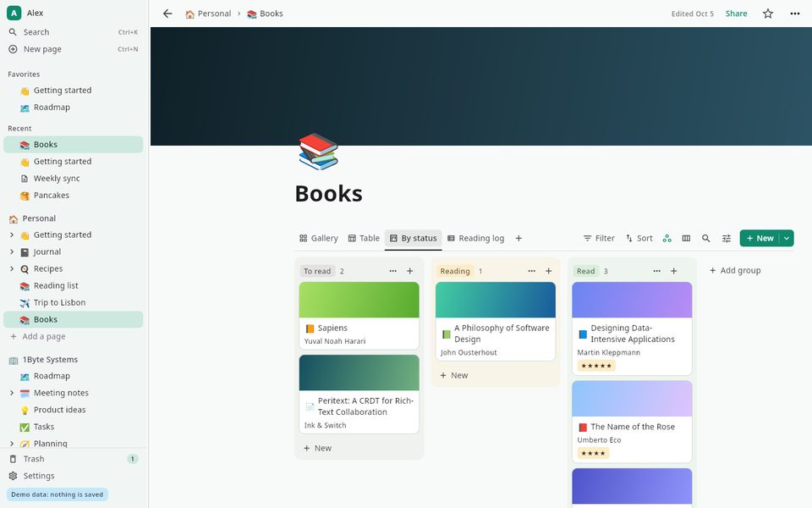The height and width of the screenshot is (508, 812).
Task: Switch to the Gallery view tab
Action: coord(319,239)
